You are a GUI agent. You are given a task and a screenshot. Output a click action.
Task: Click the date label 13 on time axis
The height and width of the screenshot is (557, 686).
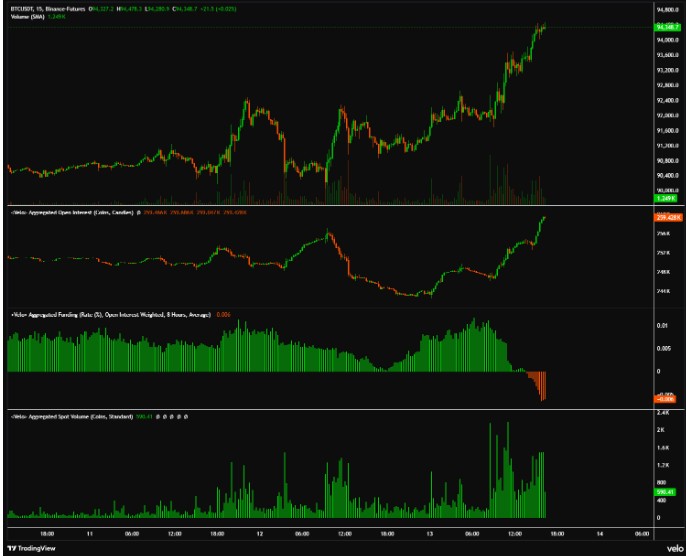(430, 535)
